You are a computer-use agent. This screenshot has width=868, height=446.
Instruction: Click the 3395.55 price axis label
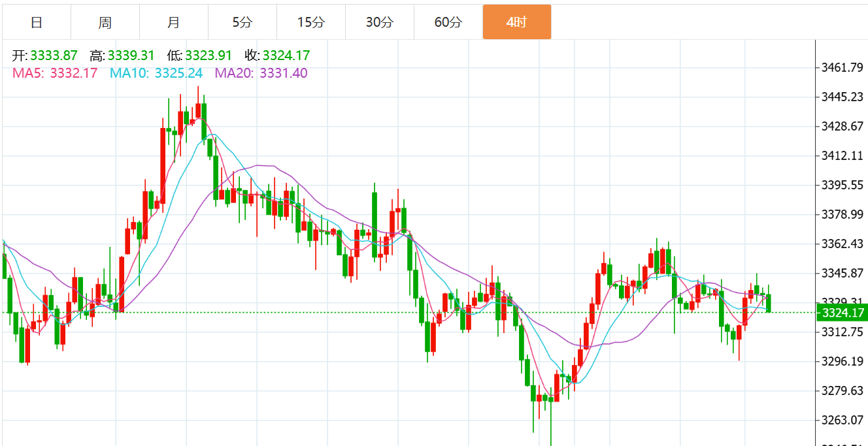pyautogui.click(x=843, y=185)
